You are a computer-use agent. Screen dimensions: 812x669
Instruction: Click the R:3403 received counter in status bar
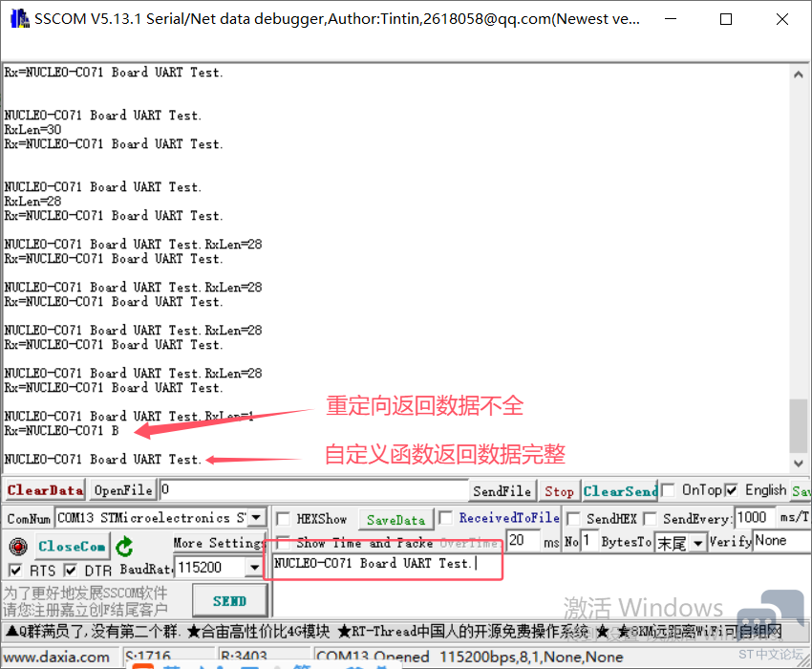click(x=244, y=658)
